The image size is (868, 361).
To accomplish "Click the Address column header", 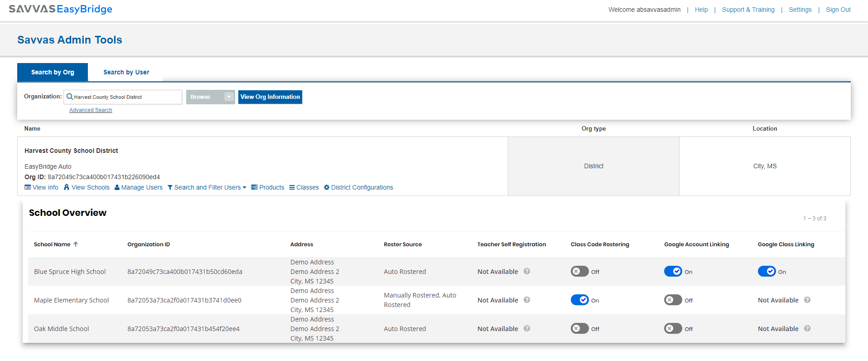I will click(302, 244).
